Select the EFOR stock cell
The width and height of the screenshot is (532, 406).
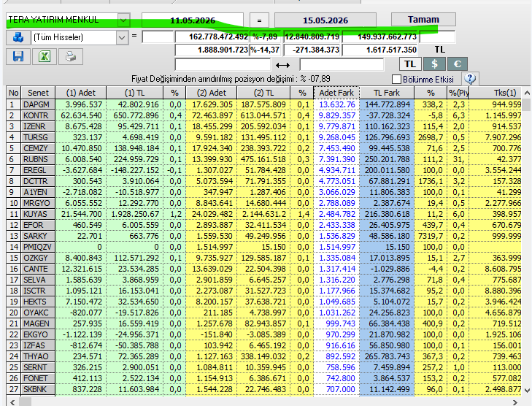38,225
